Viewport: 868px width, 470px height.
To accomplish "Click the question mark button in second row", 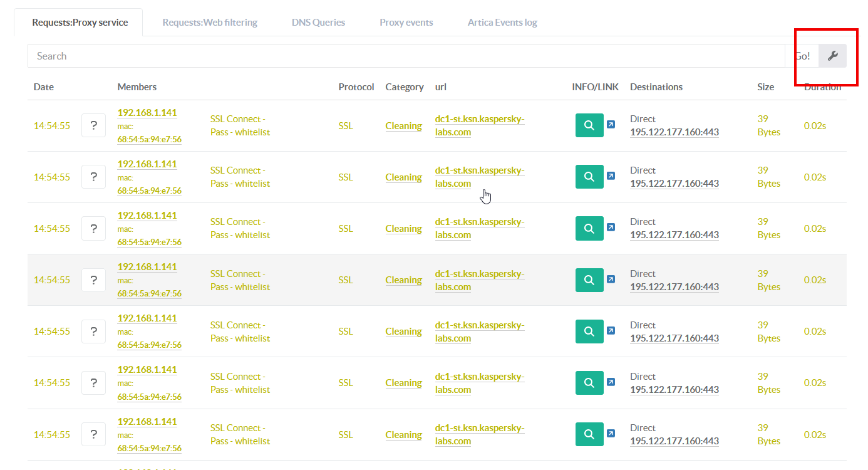I will pyautogui.click(x=93, y=177).
